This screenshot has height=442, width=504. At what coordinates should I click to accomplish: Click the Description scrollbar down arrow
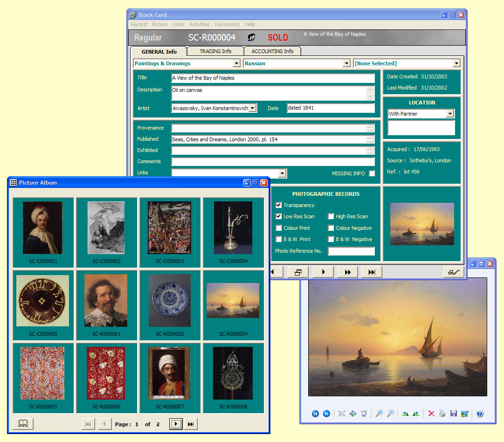pyautogui.click(x=370, y=97)
